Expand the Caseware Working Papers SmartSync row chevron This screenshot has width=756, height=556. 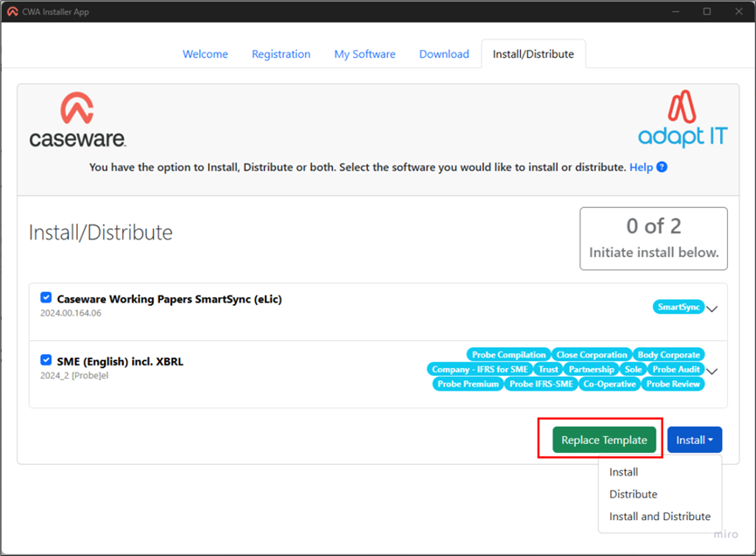click(712, 309)
